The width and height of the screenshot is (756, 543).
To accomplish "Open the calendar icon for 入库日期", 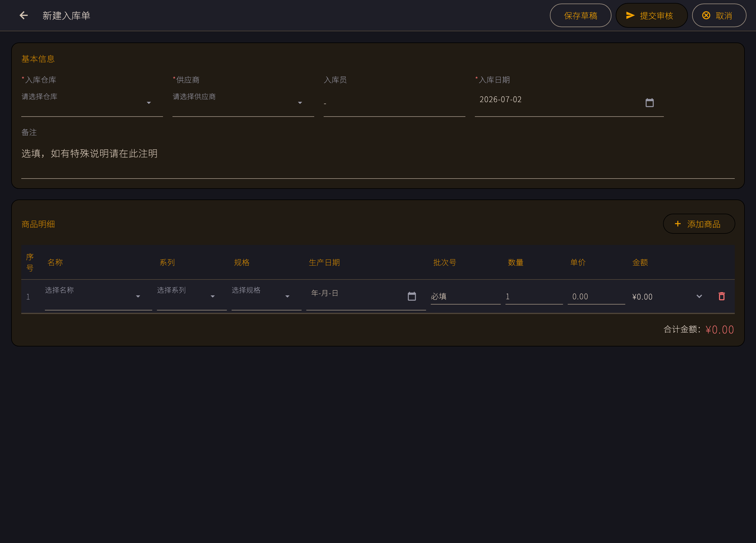I will coord(649,103).
